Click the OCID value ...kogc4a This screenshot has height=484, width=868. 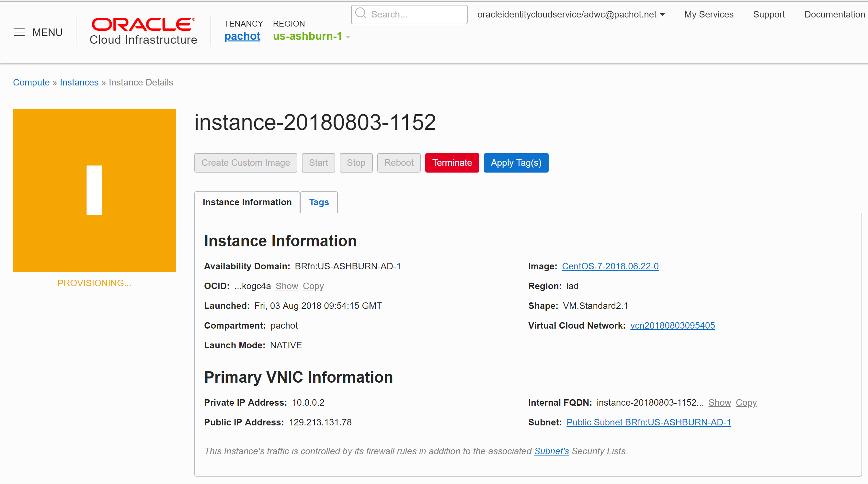point(252,286)
